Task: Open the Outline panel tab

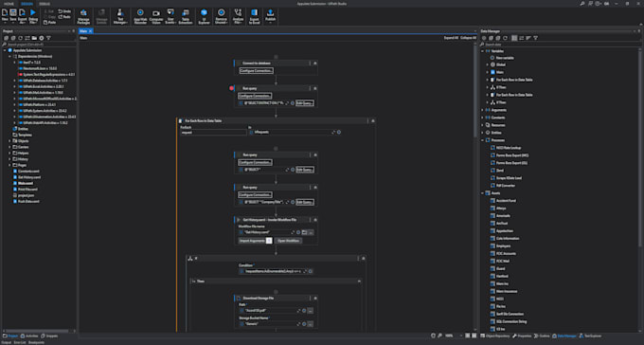Action: (542, 336)
